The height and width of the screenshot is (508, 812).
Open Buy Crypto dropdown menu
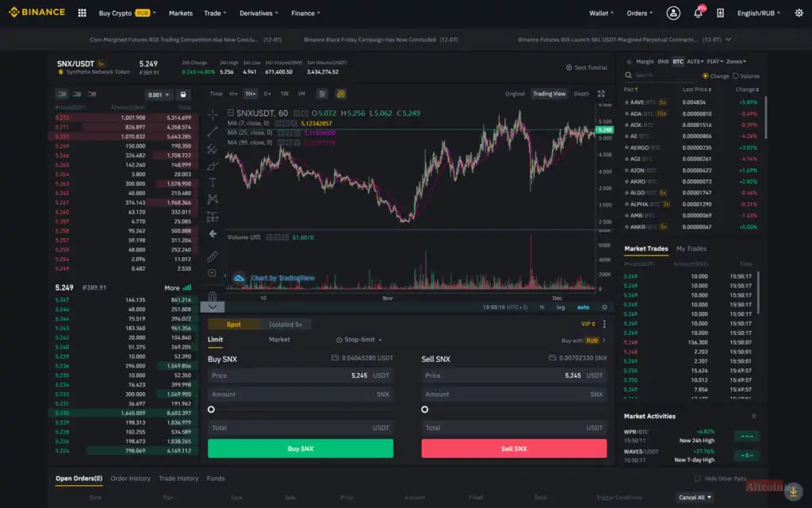pos(127,13)
